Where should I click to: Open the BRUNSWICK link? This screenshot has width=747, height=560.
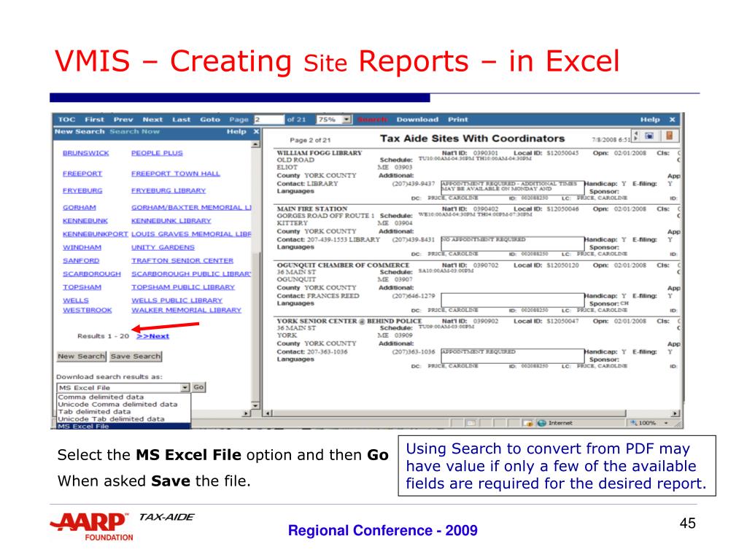point(86,153)
